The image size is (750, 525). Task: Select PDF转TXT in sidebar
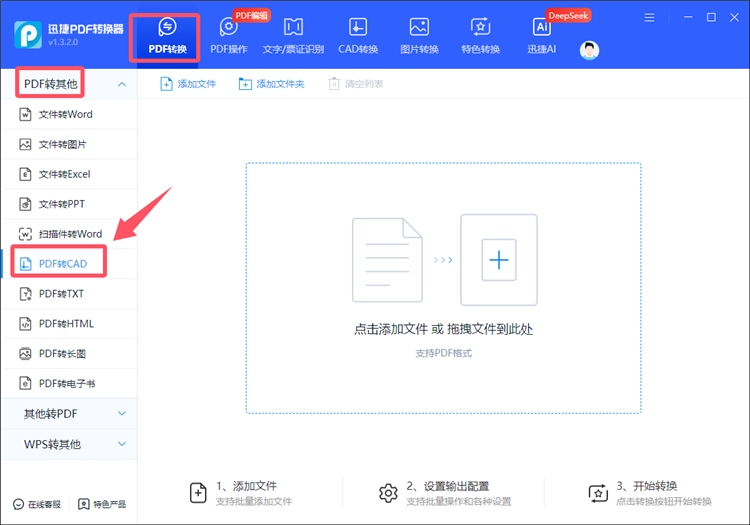coord(69,294)
